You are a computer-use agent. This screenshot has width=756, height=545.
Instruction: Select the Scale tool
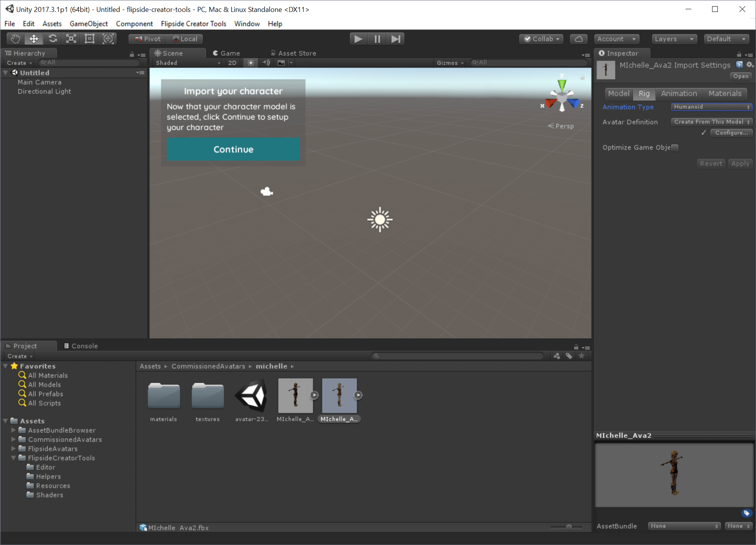tap(71, 39)
